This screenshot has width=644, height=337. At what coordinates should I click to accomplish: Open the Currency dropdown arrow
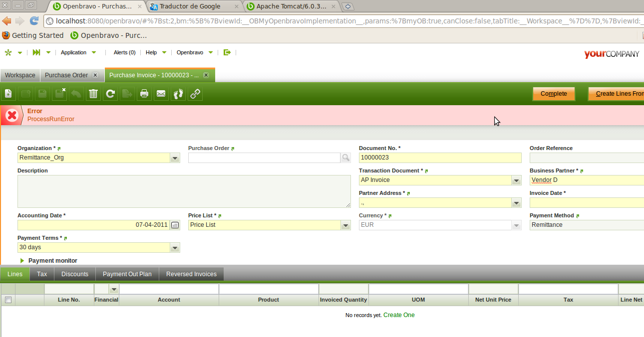[x=516, y=225]
